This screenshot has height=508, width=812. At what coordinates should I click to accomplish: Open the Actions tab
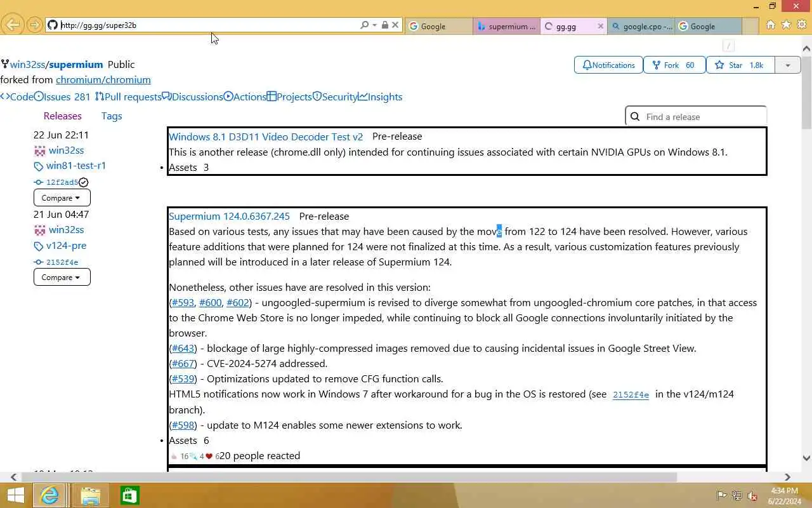coord(245,97)
